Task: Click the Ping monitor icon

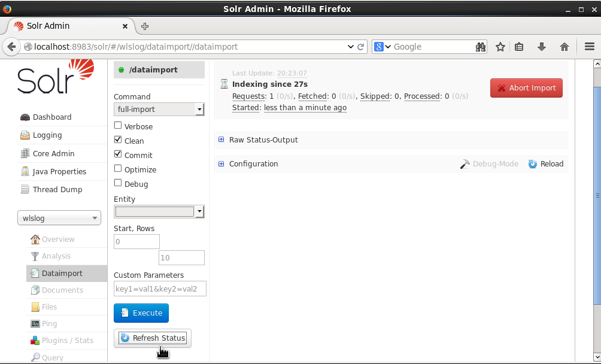Action: click(x=35, y=324)
